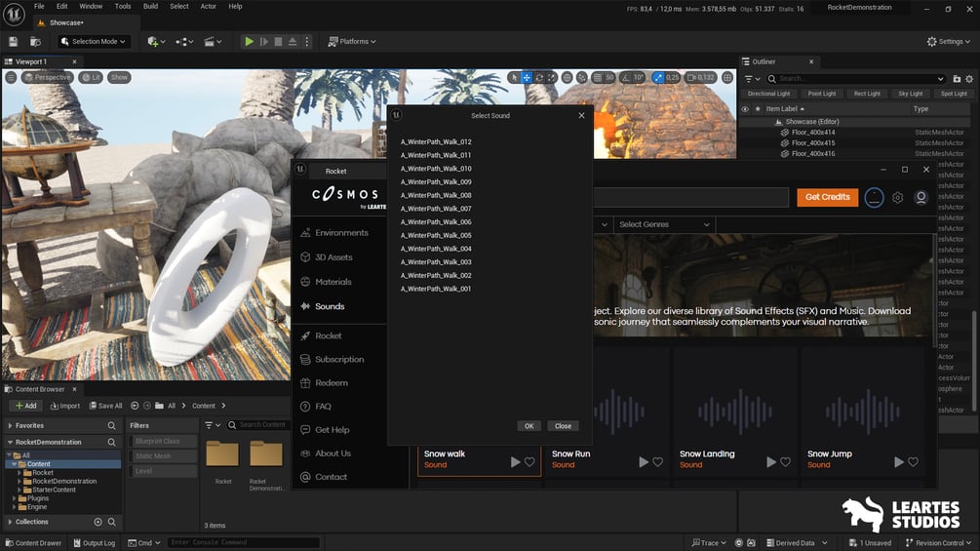Viewport: 980px width, 551px height.
Task: Expand the Favorites section
Action: (10, 425)
